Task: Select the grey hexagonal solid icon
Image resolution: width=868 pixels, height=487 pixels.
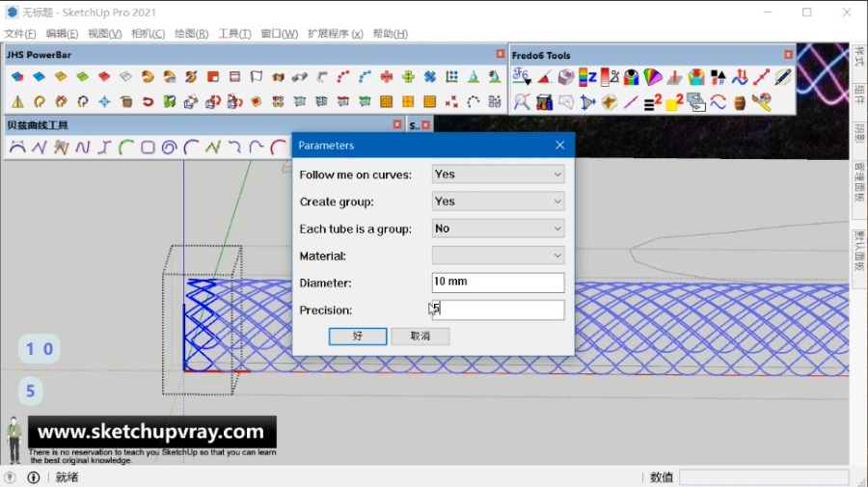Action: pos(566,77)
